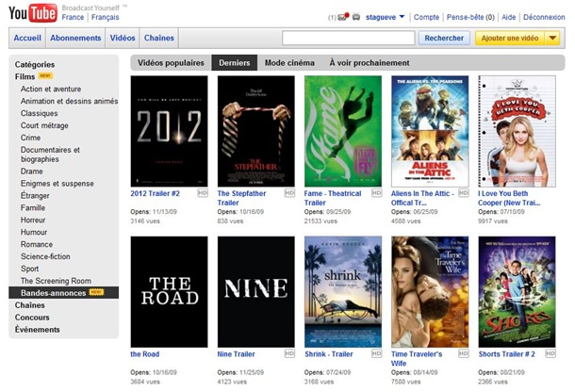Screen dimensions: 575x392
Task: Open the Chaînes navigation tab
Action: coord(159,38)
